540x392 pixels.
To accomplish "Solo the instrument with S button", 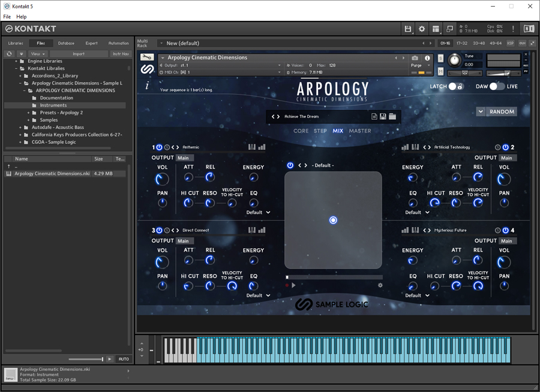I will click(x=440, y=59).
